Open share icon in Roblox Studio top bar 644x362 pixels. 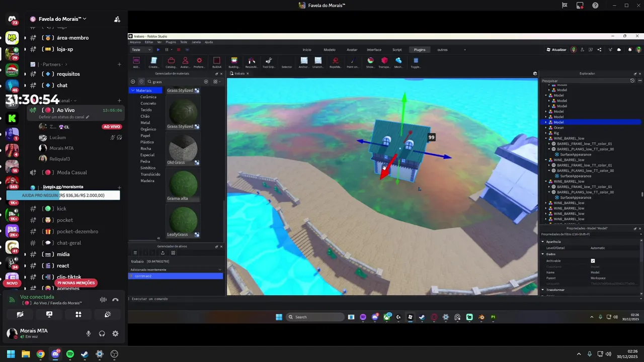tap(599, 50)
